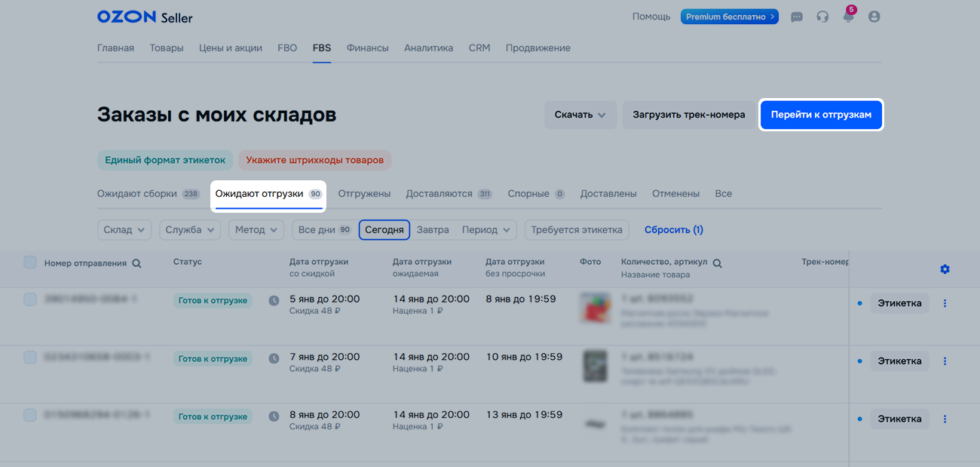Click search icon beside Количество, артикул
The width and height of the screenshot is (980, 467).
[x=717, y=263]
